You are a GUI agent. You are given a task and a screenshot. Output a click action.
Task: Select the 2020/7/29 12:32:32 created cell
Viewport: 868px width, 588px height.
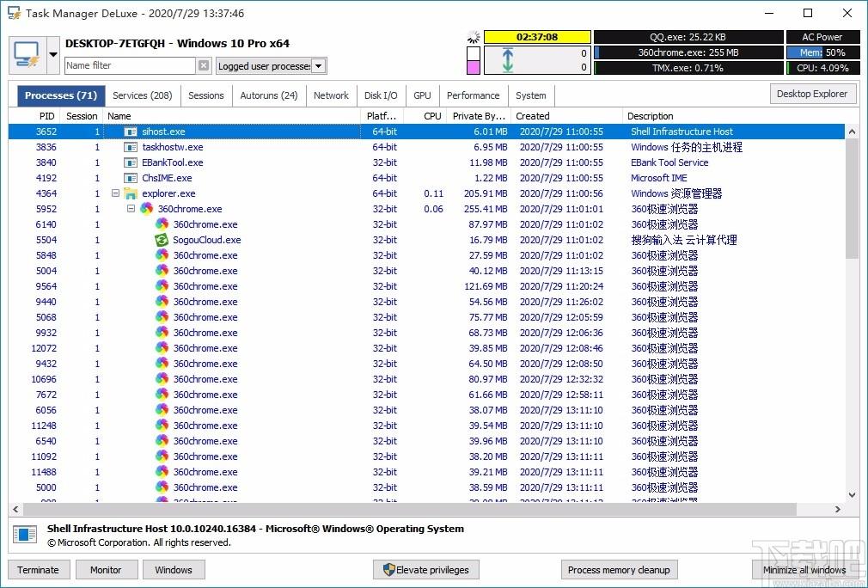coord(561,379)
